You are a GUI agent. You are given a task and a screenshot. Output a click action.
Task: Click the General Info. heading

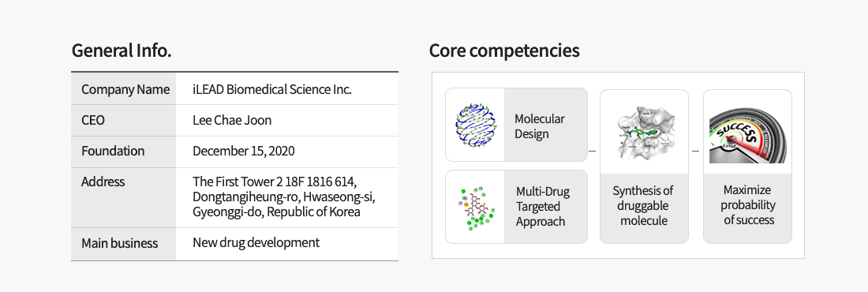point(122,51)
